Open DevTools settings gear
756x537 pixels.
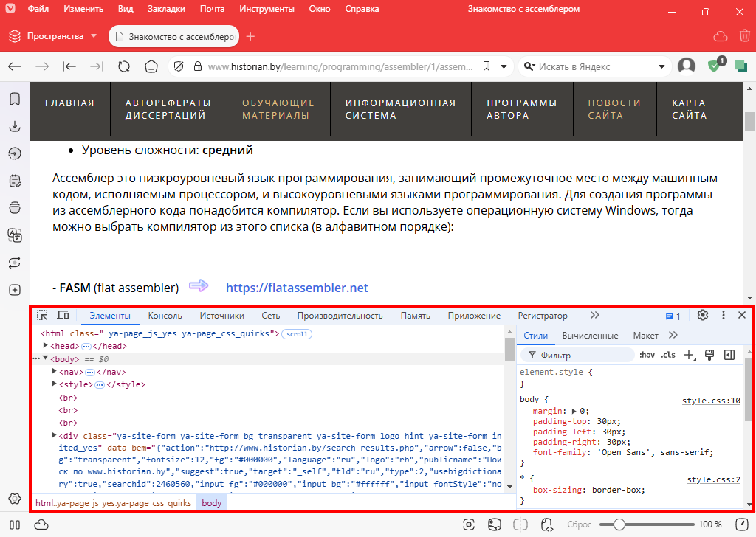pos(703,316)
